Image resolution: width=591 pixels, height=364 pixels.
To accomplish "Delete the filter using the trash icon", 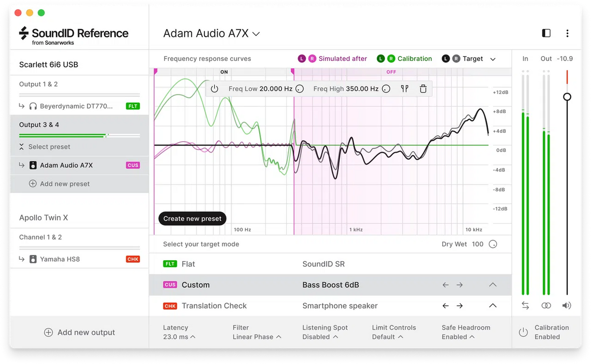I will [x=423, y=89].
